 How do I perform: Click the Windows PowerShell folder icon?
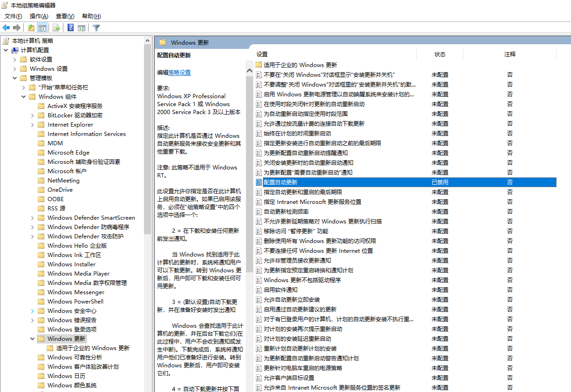pos(41,301)
